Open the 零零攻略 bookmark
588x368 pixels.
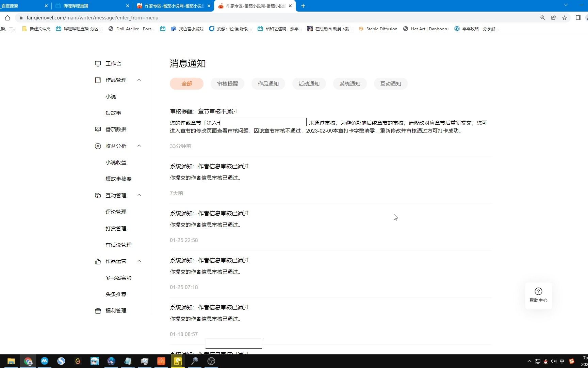coord(476,29)
